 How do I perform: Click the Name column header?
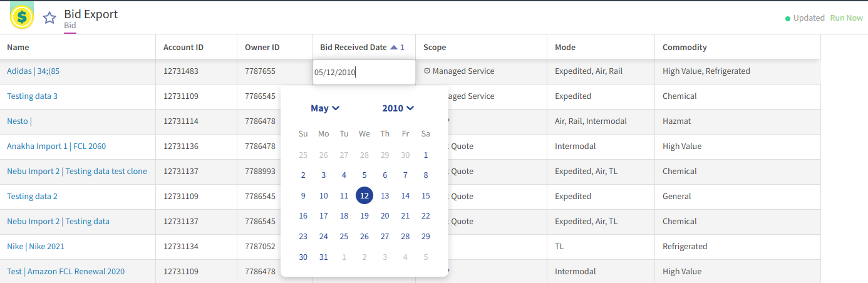pyautogui.click(x=18, y=47)
